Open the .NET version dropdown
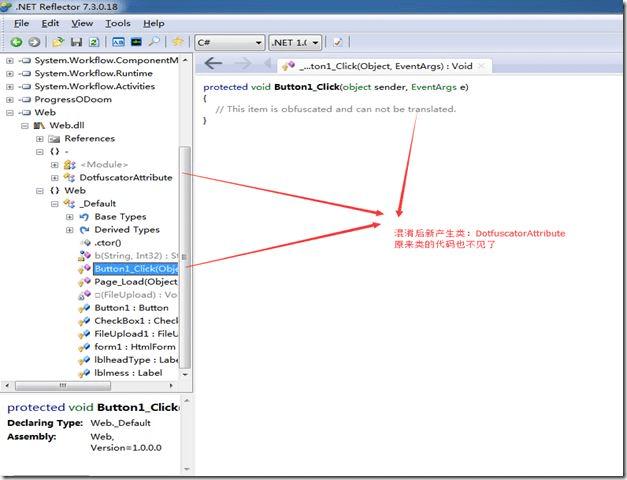Image resolution: width=627 pixels, height=480 pixels. tap(295, 42)
